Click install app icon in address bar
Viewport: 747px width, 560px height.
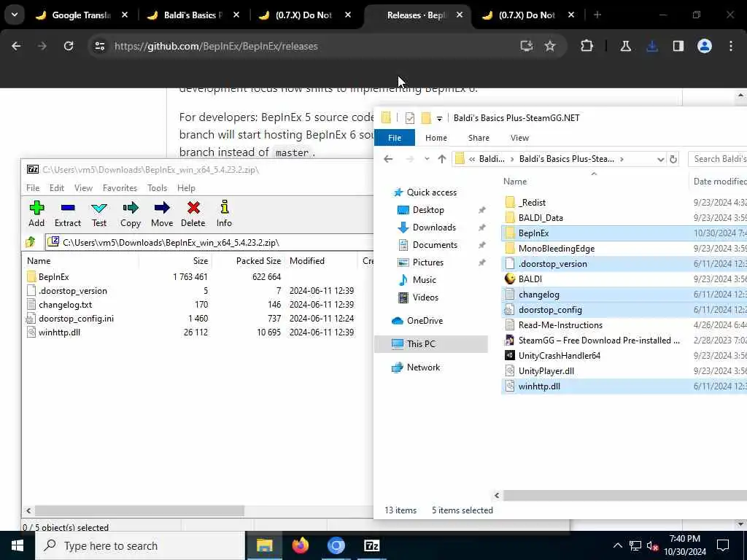[527, 46]
